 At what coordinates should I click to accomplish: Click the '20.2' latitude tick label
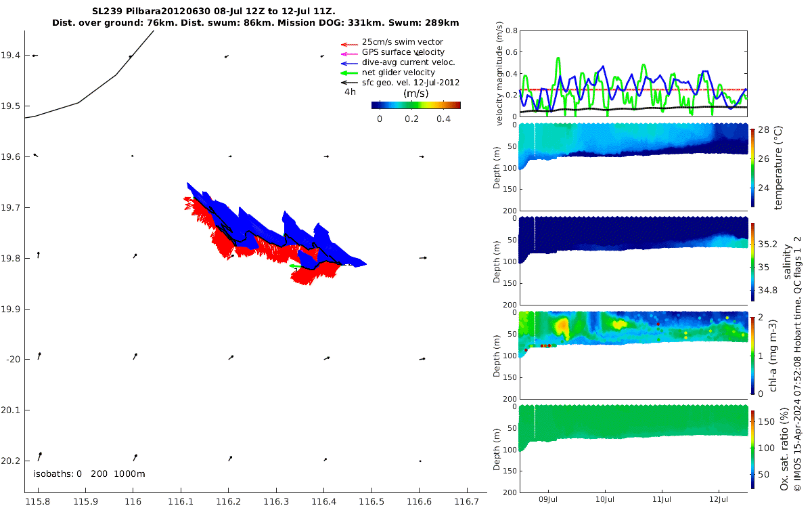(11, 461)
